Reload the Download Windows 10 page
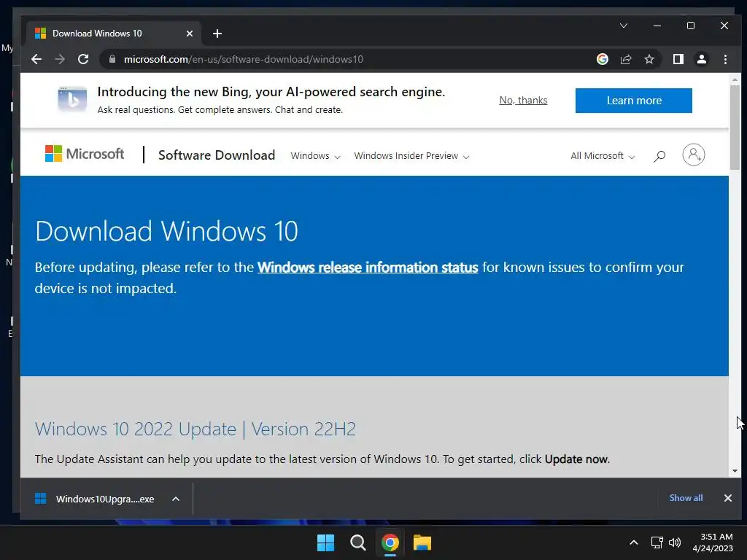This screenshot has width=747, height=560. [x=83, y=59]
